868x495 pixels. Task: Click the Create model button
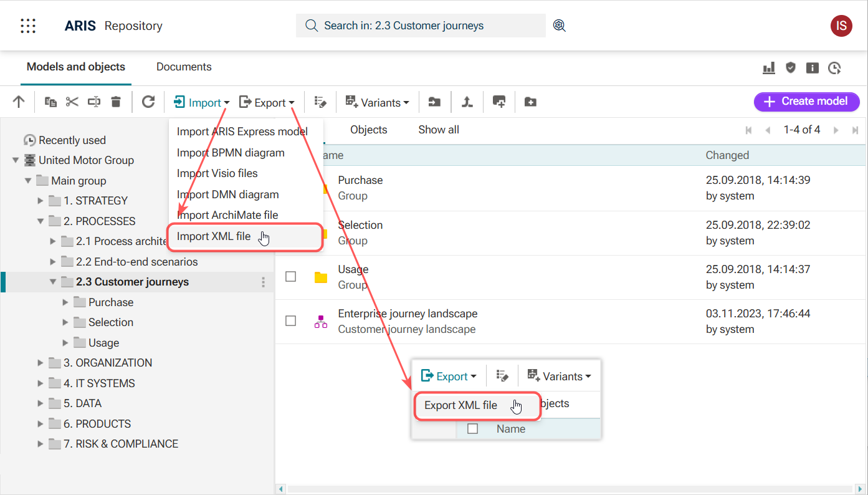(x=806, y=101)
